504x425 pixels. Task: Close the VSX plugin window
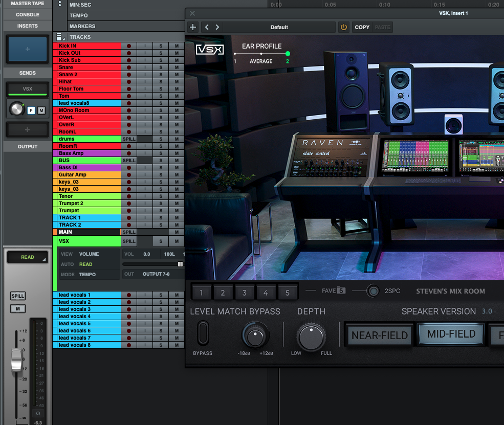tap(192, 13)
